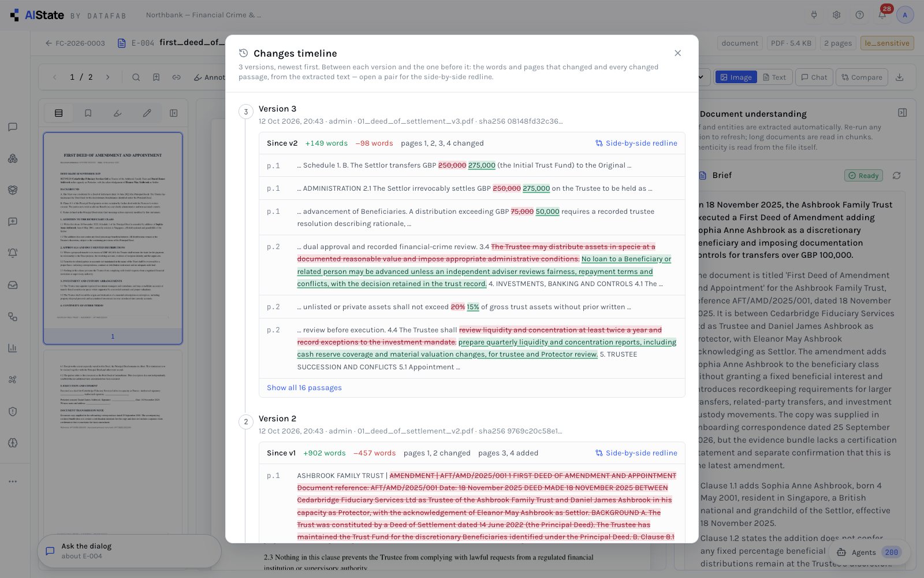Go back to FC-2026-0003

tap(75, 43)
